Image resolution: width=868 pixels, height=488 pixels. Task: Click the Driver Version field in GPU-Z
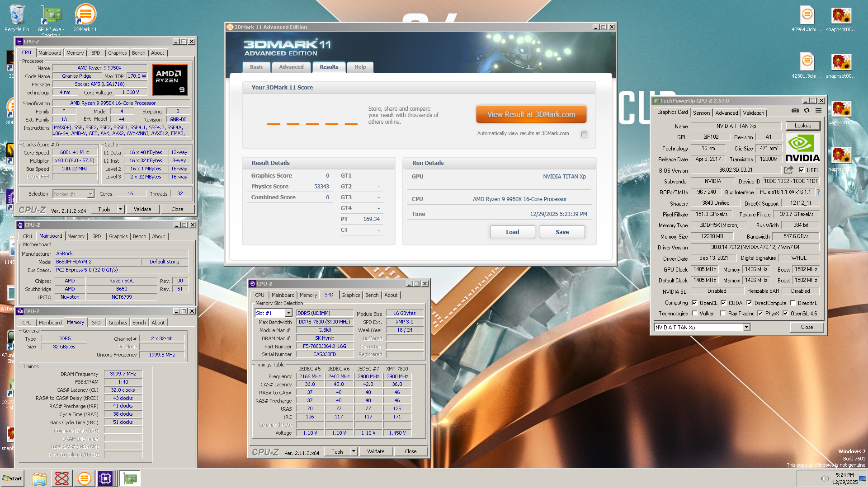click(755, 247)
